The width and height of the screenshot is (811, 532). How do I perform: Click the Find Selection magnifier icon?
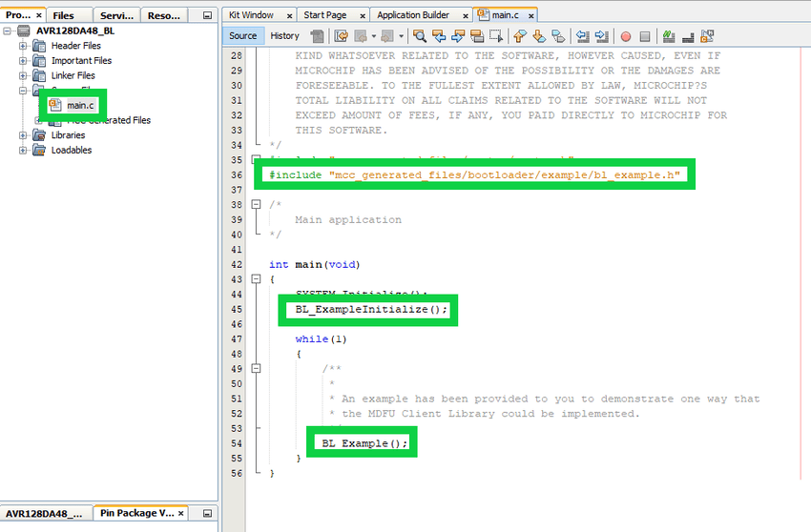pos(421,36)
